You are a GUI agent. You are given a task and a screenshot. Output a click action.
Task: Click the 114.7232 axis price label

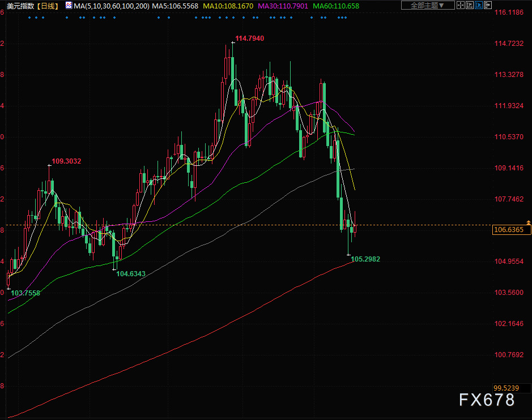click(509, 44)
